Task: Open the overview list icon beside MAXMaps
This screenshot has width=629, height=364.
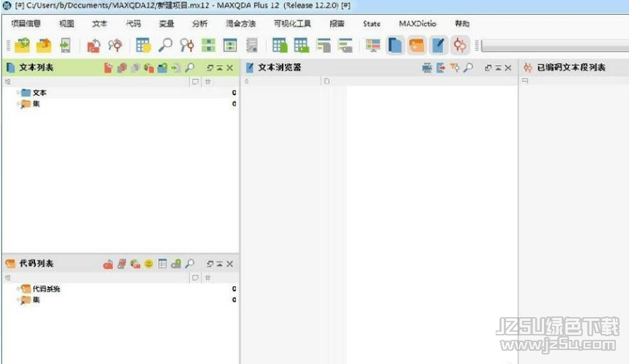Action: (345, 45)
